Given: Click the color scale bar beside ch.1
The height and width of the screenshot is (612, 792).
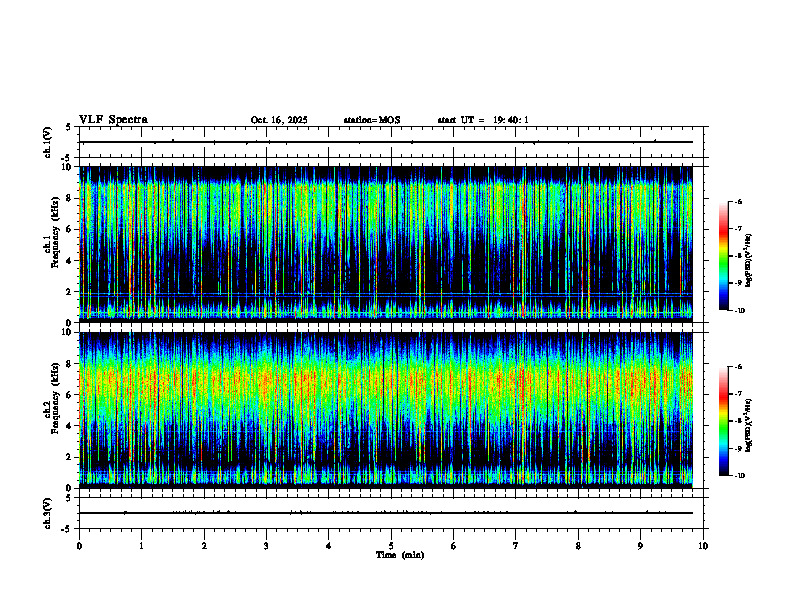Looking at the screenshot, I should (x=723, y=256).
